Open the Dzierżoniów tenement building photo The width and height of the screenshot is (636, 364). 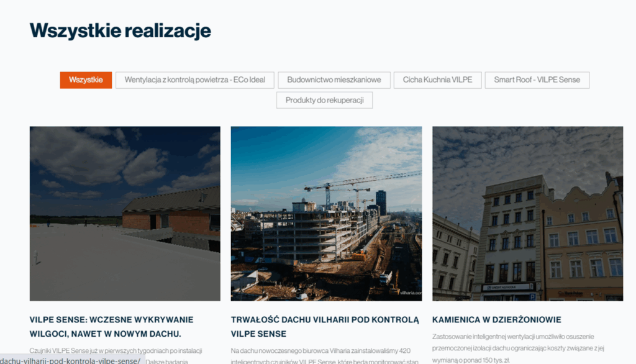528,214
